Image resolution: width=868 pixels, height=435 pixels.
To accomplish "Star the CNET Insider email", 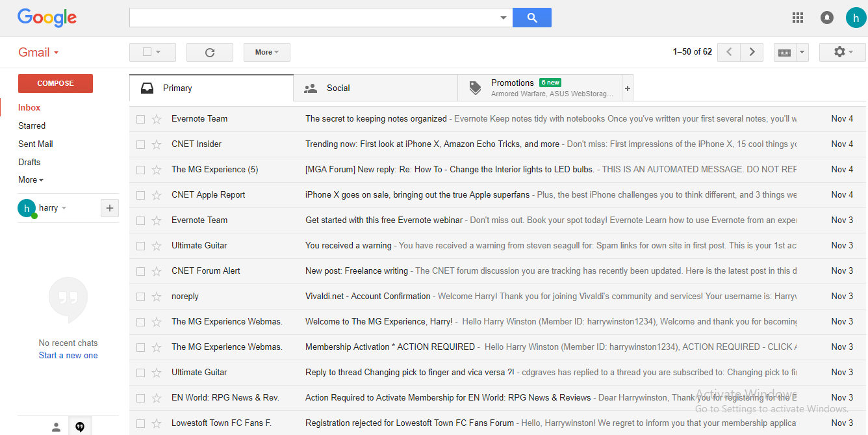I will pos(156,144).
